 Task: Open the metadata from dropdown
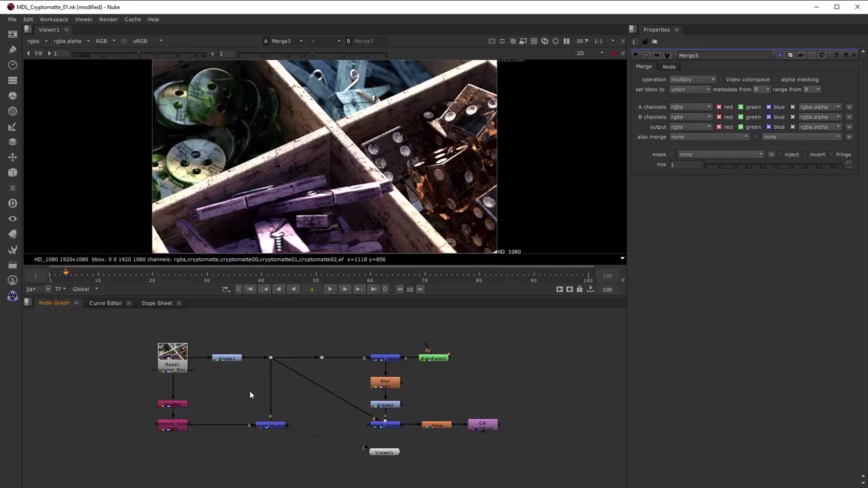(762, 89)
